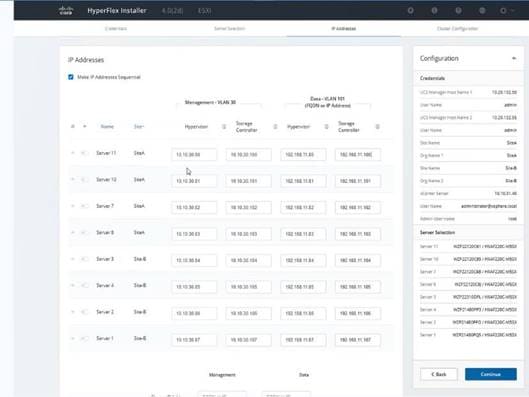Edit Server 4 data storage controller IP field
This screenshot has width=529, height=397.
tap(358, 287)
